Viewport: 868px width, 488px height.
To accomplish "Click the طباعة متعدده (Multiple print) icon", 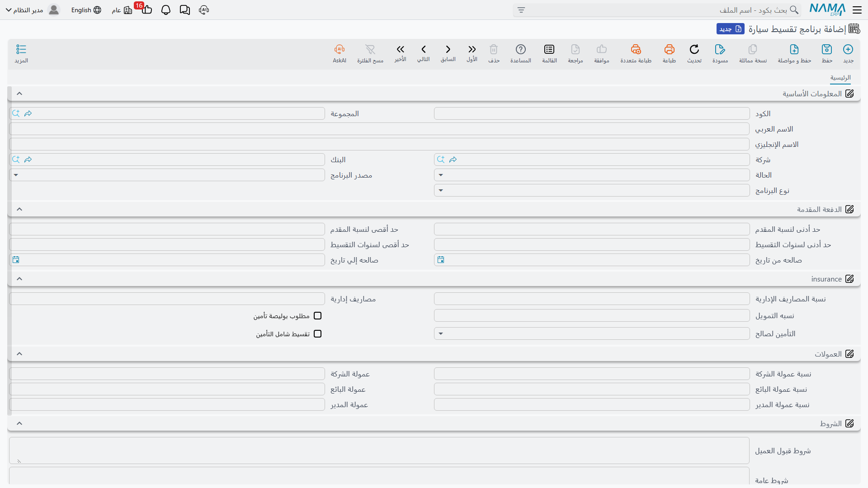I will [x=636, y=49].
